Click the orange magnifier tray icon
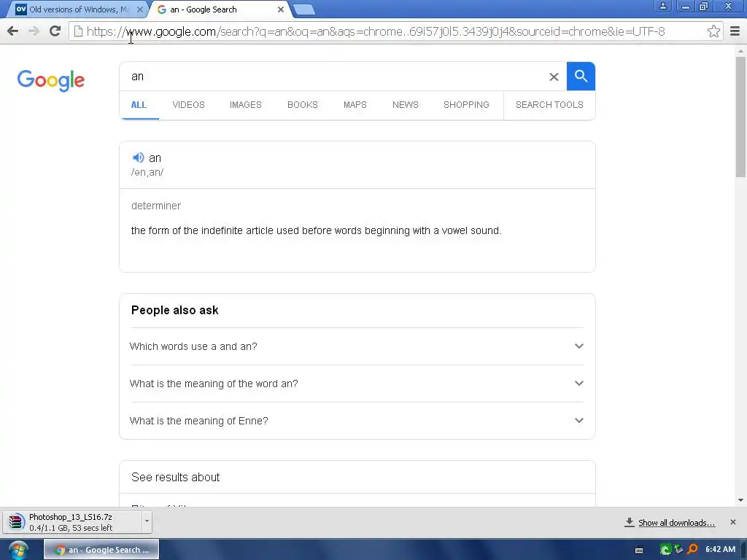747x560 pixels. click(692, 550)
